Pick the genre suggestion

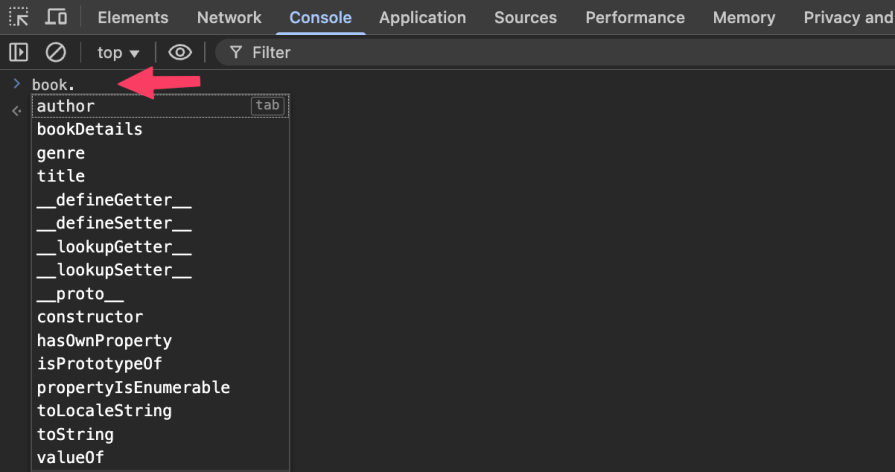pos(61,153)
